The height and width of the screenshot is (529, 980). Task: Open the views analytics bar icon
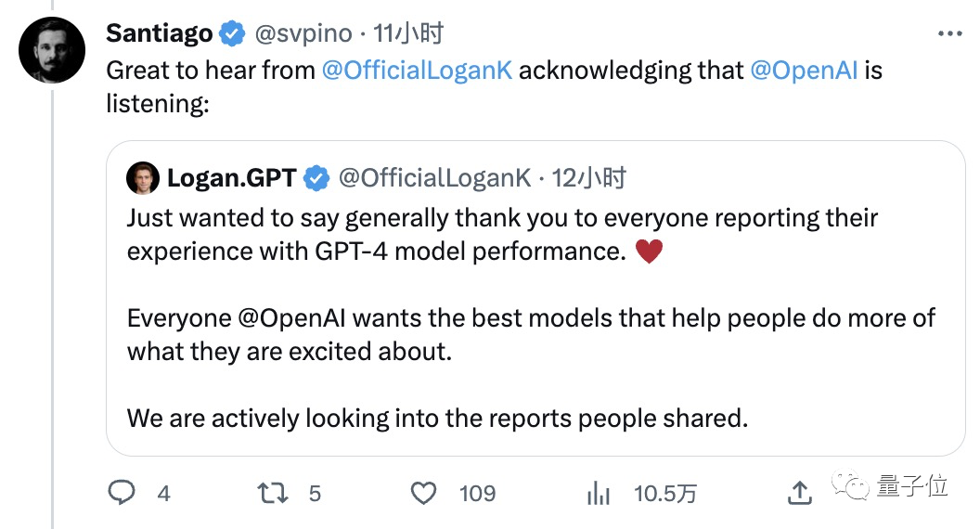[599, 493]
